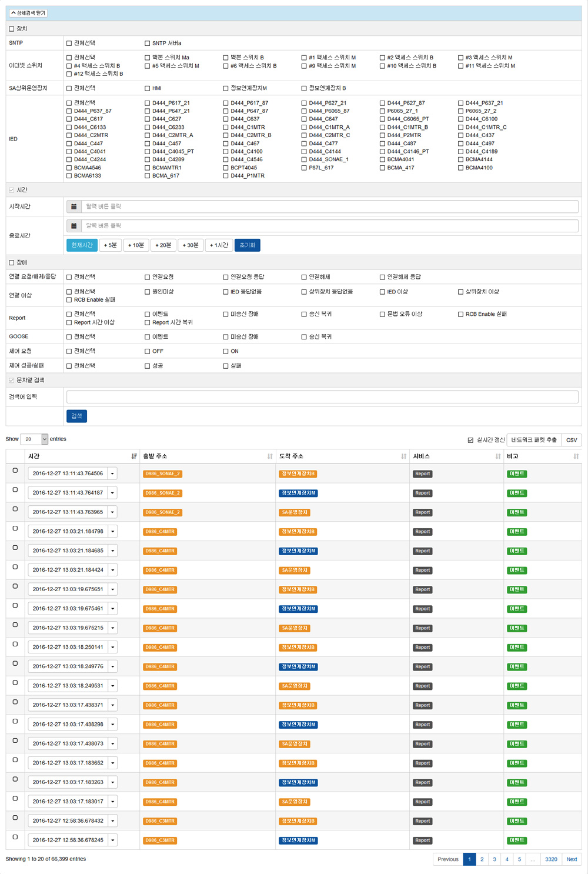
Task: Select the row checkbox for 12:58:36.678245
Action: (x=15, y=837)
